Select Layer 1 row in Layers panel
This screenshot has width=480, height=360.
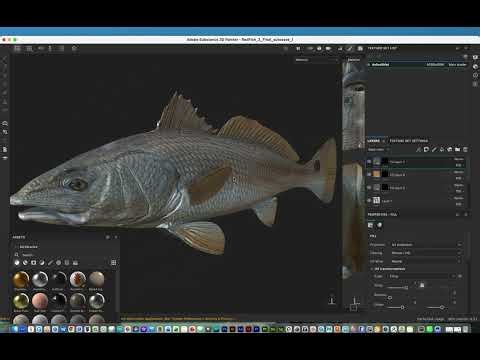pyautogui.click(x=417, y=201)
